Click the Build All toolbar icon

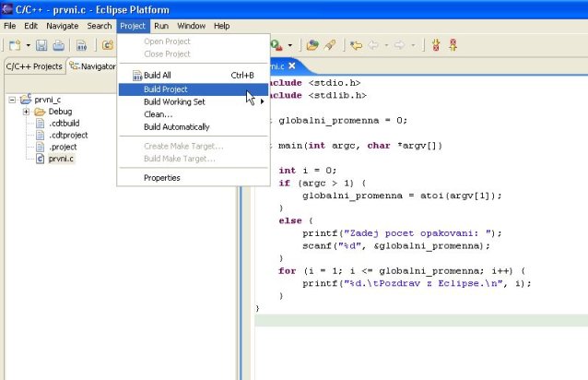tap(81, 45)
